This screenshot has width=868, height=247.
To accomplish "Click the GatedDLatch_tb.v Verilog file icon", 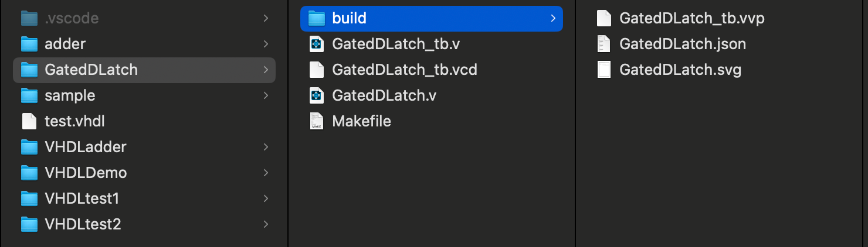I will [x=317, y=44].
